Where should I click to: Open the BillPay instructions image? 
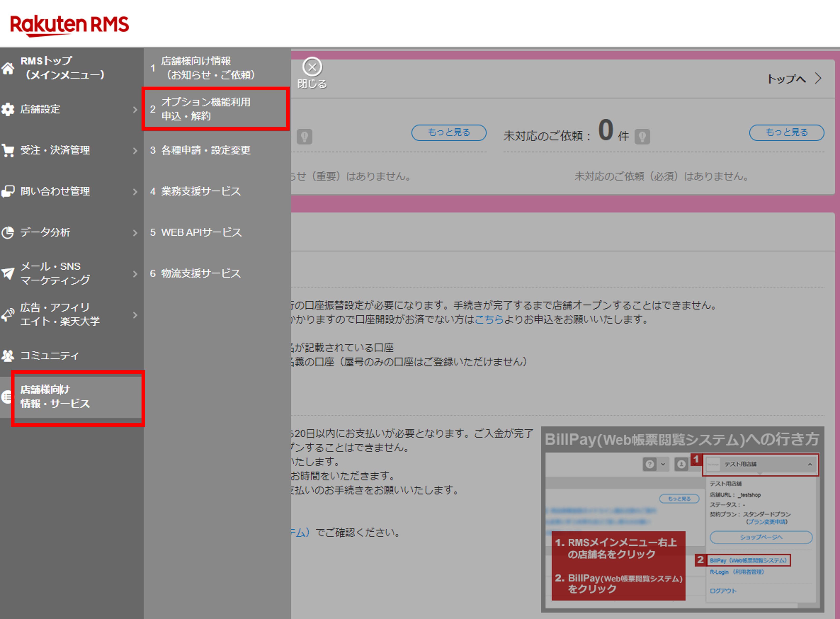[x=682, y=519]
